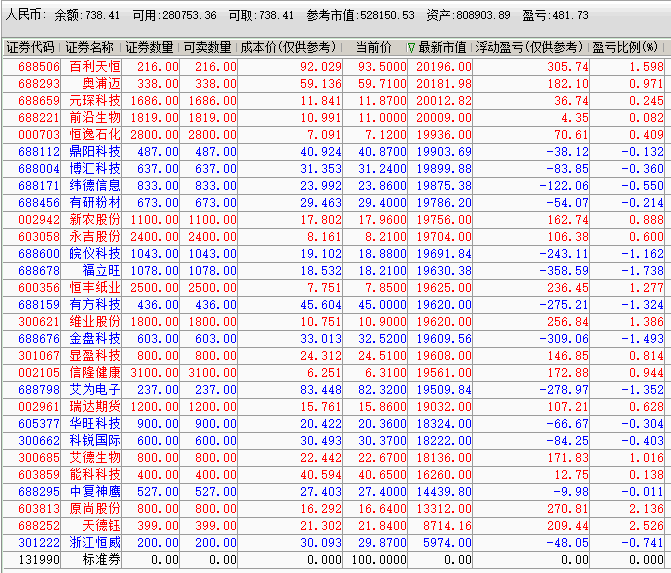Select the 纬德信息 row
Image resolution: width=671 pixels, height=573 pixels.
click(x=333, y=185)
